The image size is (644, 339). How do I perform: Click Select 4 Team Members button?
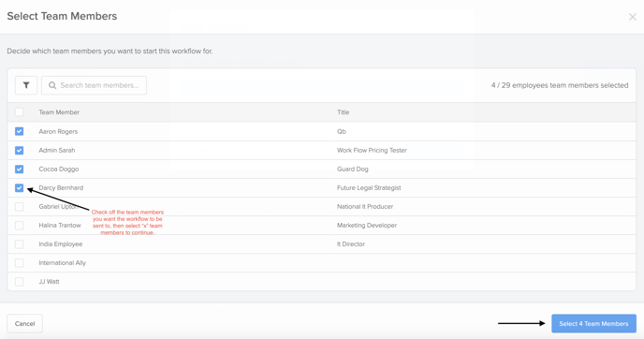(593, 324)
